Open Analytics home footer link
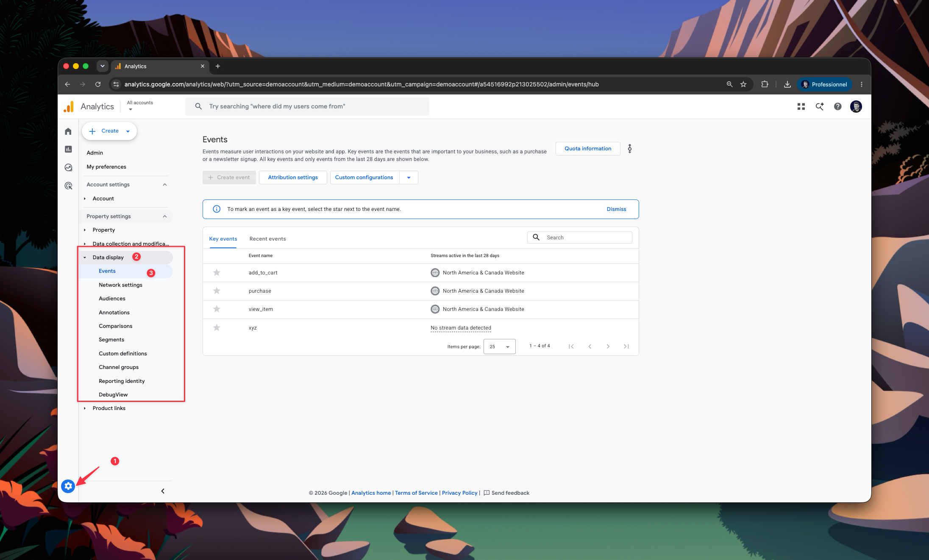Viewport: 929px width, 560px height. (371, 493)
